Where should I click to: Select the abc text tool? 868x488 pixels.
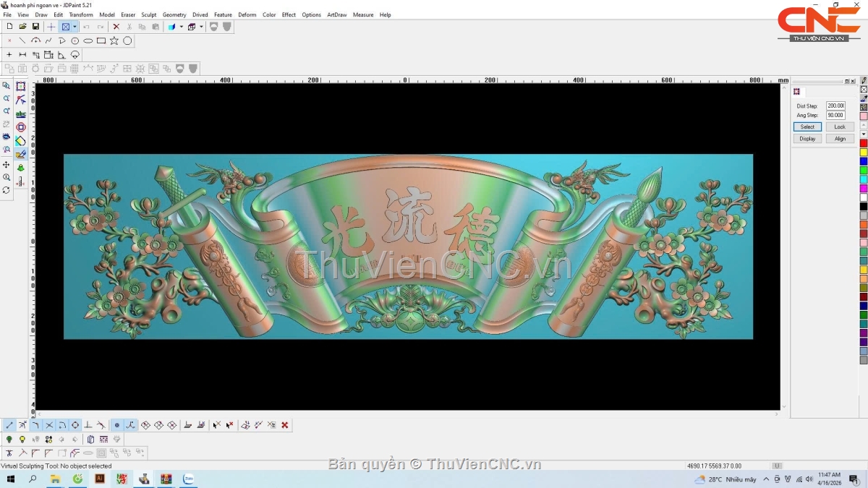tap(21, 114)
